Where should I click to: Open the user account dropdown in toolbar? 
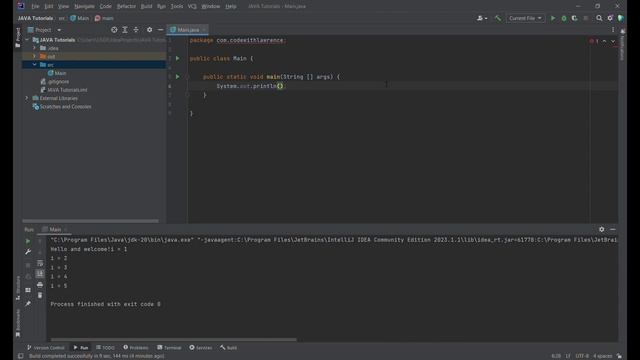click(x=482, y=18)
